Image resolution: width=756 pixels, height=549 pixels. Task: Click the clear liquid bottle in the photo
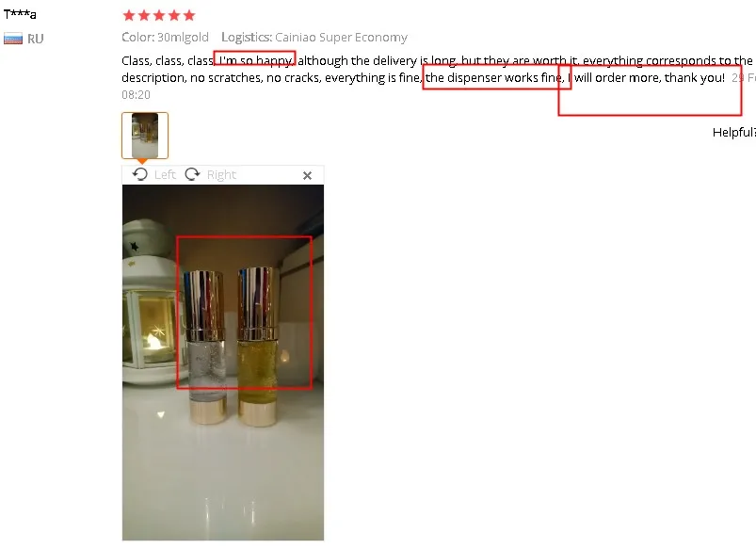click(204, 347)
